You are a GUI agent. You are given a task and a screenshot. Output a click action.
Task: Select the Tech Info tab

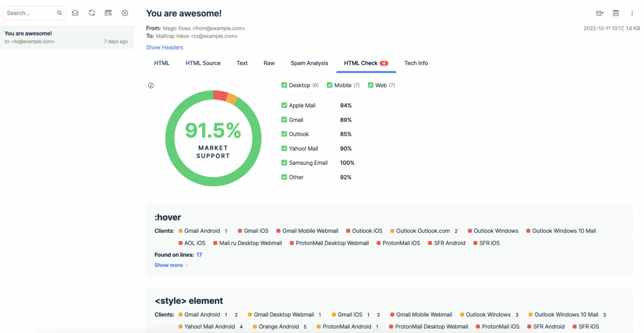pyautogui.click(x=416, y=63)
